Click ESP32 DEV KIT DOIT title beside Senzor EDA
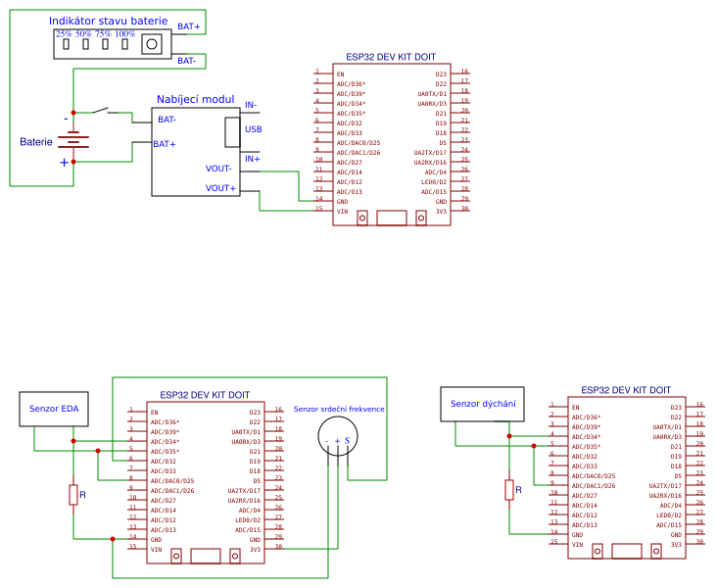717x588 pixels. 205,395
